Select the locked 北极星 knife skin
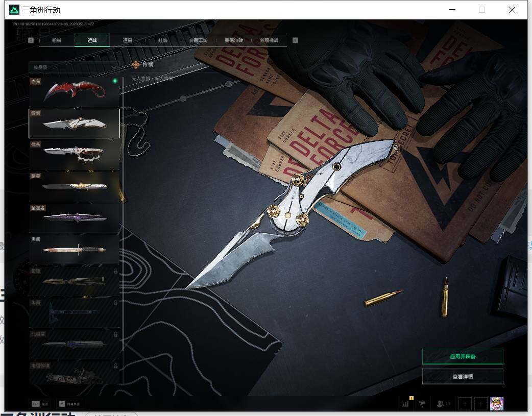532x416 pixels. click(x=75, y=344)
